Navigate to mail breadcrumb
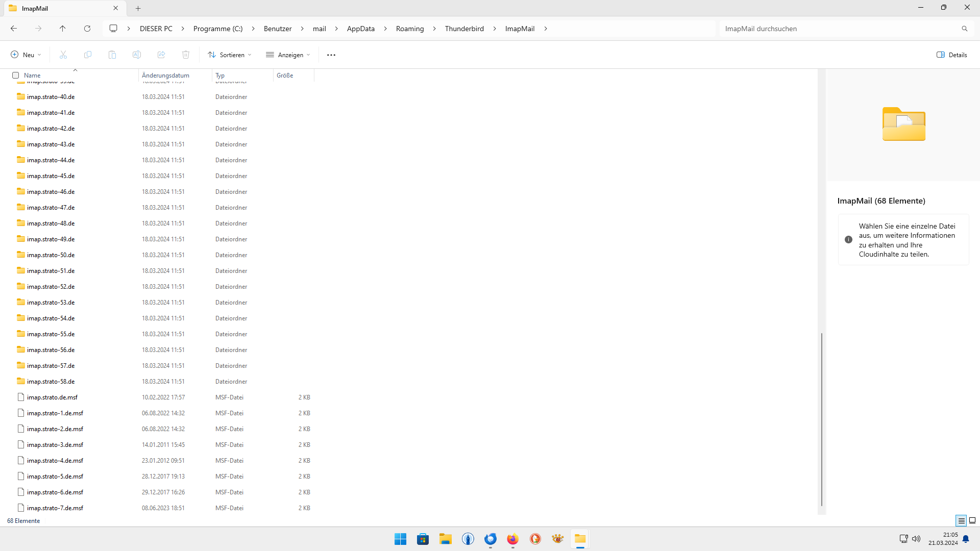This screenshot has height=551, width=980. pos(320,29)
